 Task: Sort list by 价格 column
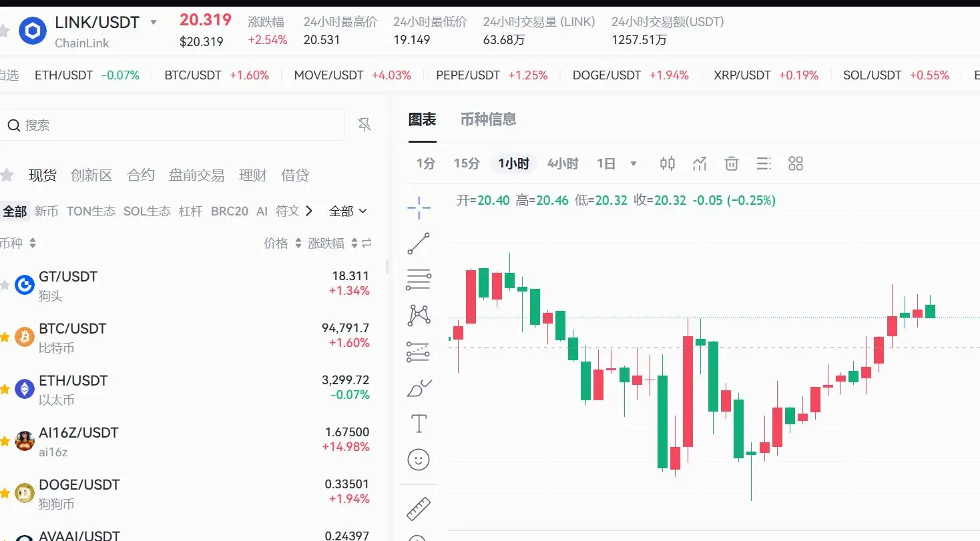[x=282, y=243]
